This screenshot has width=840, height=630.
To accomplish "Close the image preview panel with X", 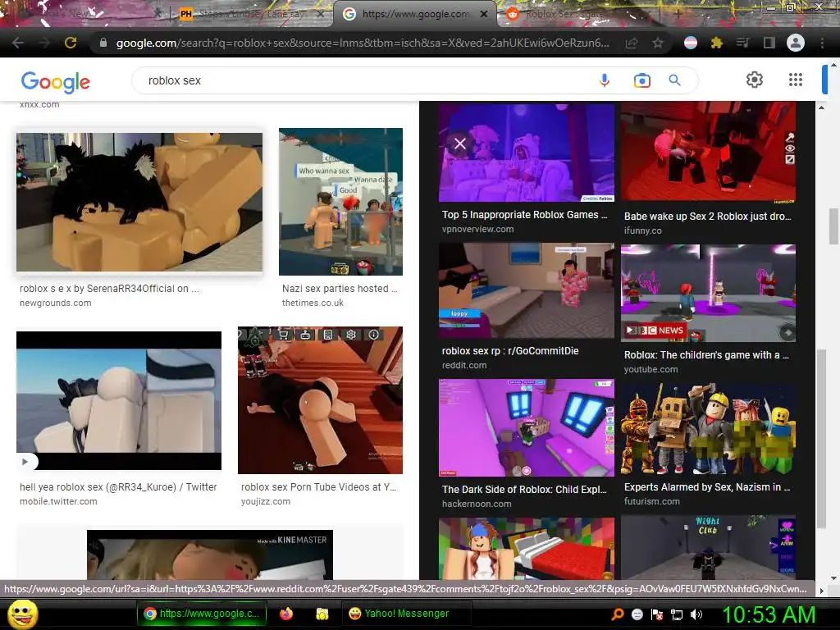I will [x=460, y=144].
